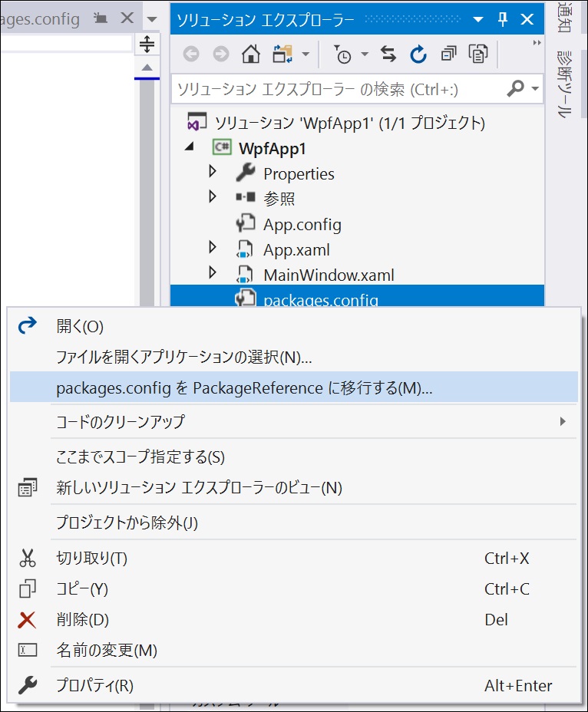Click the toolbar overflow chevron in Solution Explorer
Viewport: 588px width, 712px height.
537,43
